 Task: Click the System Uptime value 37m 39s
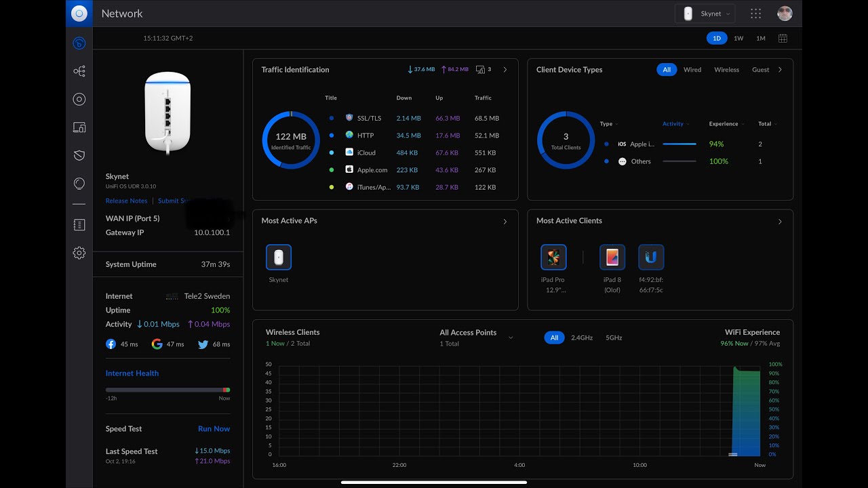(x=216, y=264)
